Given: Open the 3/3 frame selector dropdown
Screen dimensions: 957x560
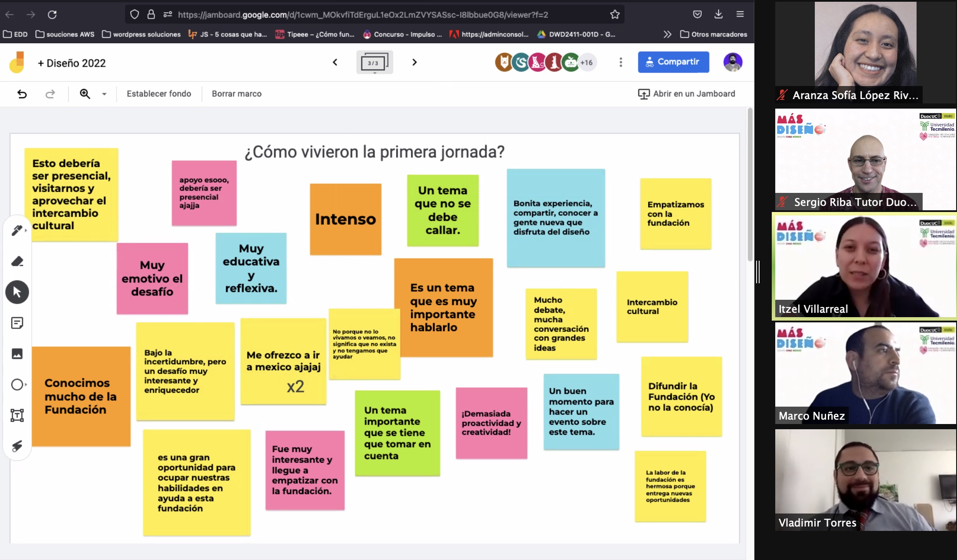Looking at the screenshot, I should point(374,62).
